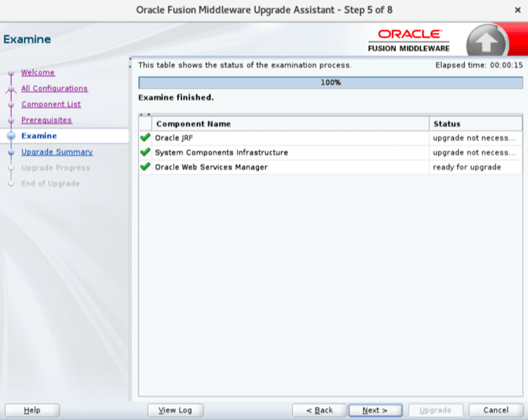528x420 pixels.
Task: Sort by Component Name column header
Action: tap(290, 124)
